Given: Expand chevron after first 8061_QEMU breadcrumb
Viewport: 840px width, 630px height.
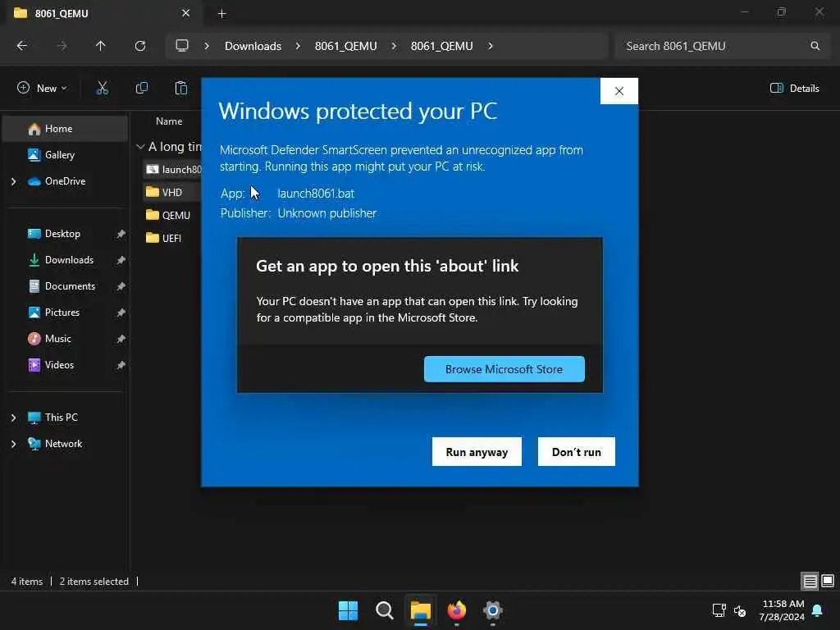Looking at the screenshot, I should 394,46.
